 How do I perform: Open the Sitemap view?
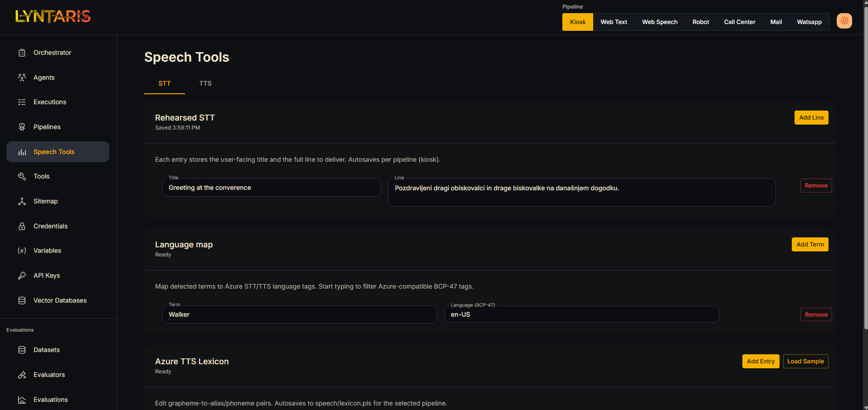point(45,201)
